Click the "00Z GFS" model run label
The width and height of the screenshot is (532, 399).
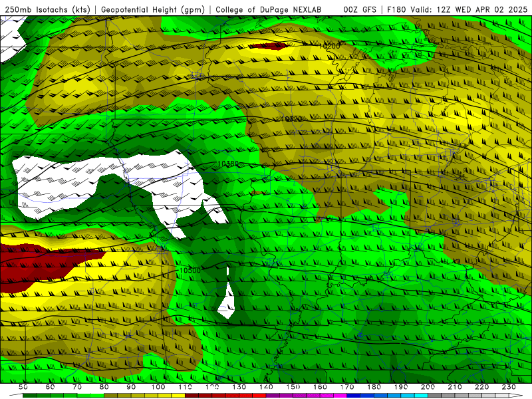[360, 9]
